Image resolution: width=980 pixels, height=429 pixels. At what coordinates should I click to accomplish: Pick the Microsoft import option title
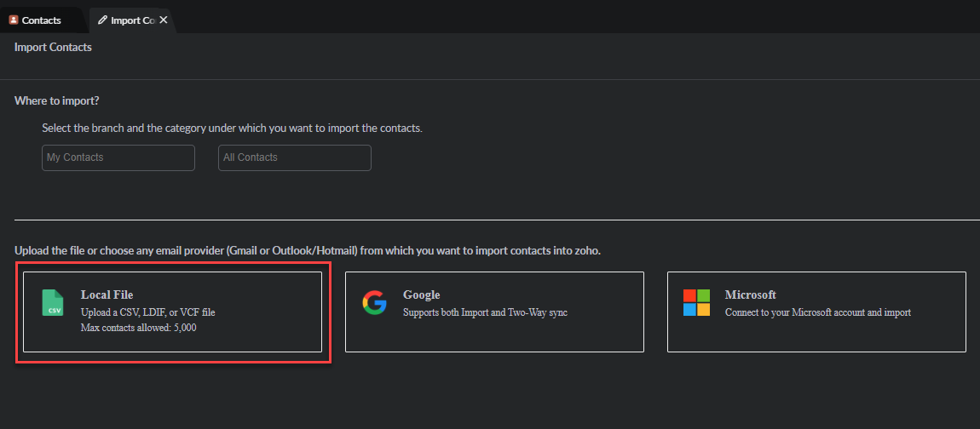click(x=750, y=295)
